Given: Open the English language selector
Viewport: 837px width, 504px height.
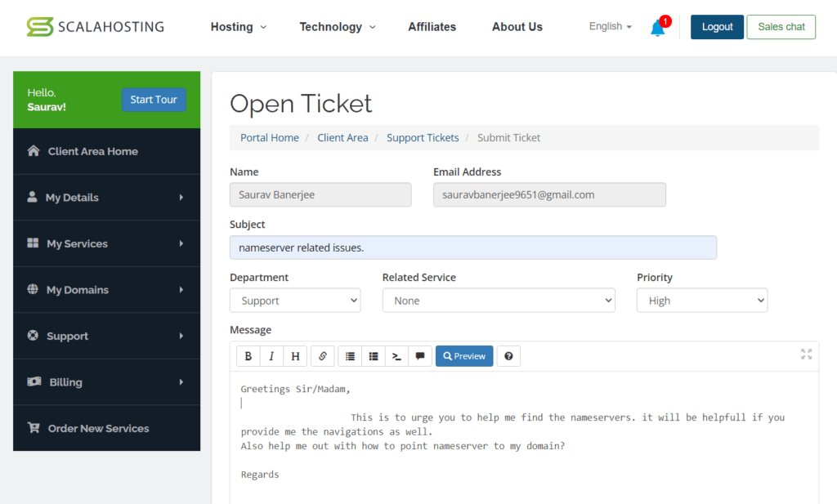Looking at the screenshot, I should [608, 26].
